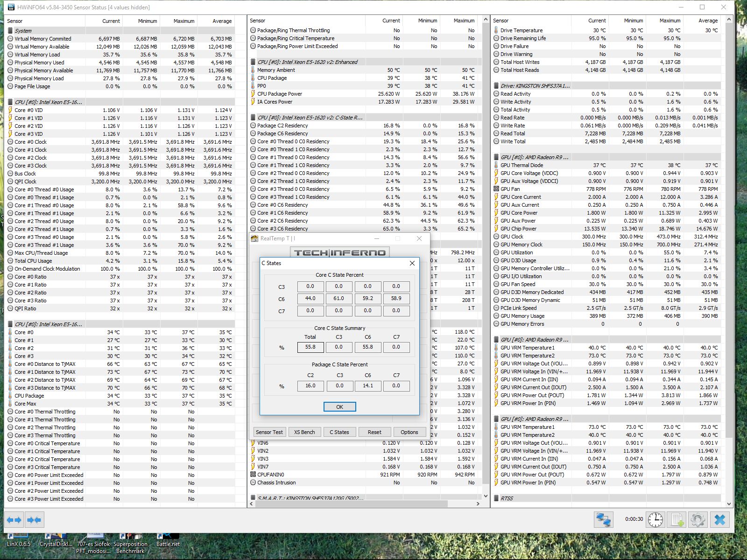747x560 pixels.
Task: Confirm the C States dialog with OK
Action: 339,407
